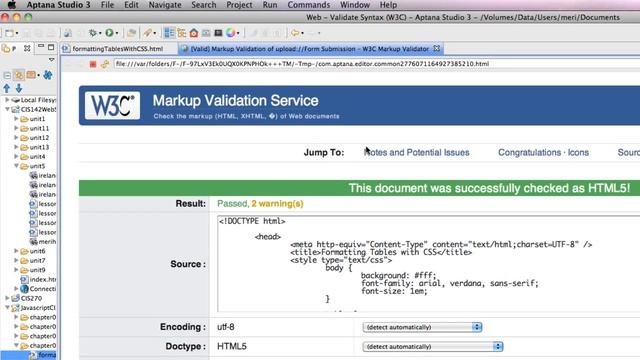
Task: Click the outline tree toolbar icon
Action: point(182,33)
